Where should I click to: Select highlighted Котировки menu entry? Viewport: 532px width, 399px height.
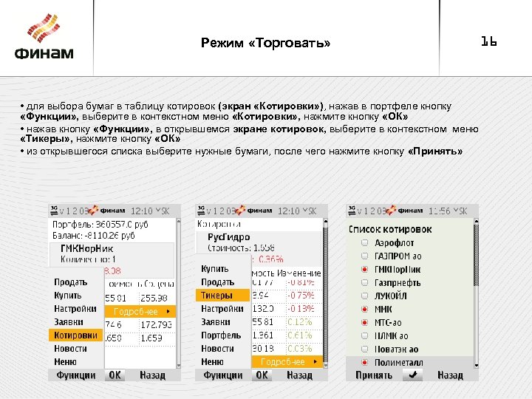tap(75, 335)
